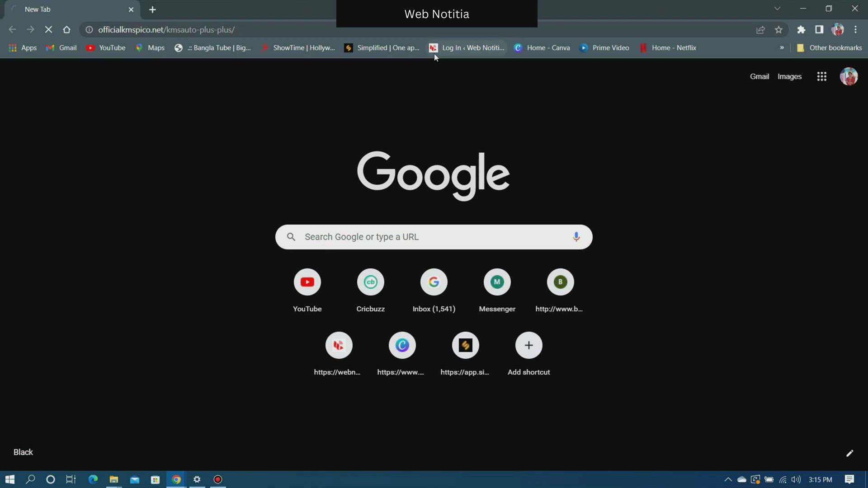Open Chrome three-dot menu
The height and width of the screenshot is (488, 868).
point(855,29)
